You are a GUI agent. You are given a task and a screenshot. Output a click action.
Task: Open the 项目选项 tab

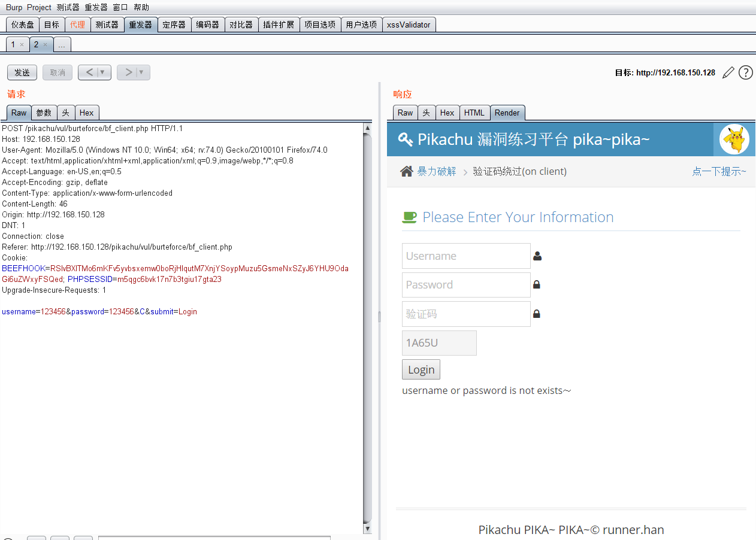point(320,25)
